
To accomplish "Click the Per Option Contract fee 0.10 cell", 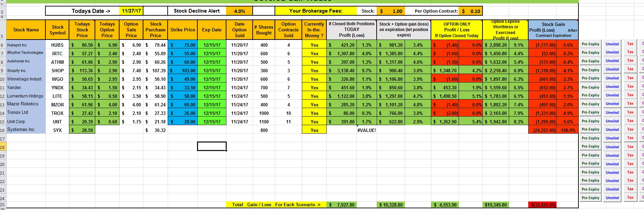I will tap(470, 11).
